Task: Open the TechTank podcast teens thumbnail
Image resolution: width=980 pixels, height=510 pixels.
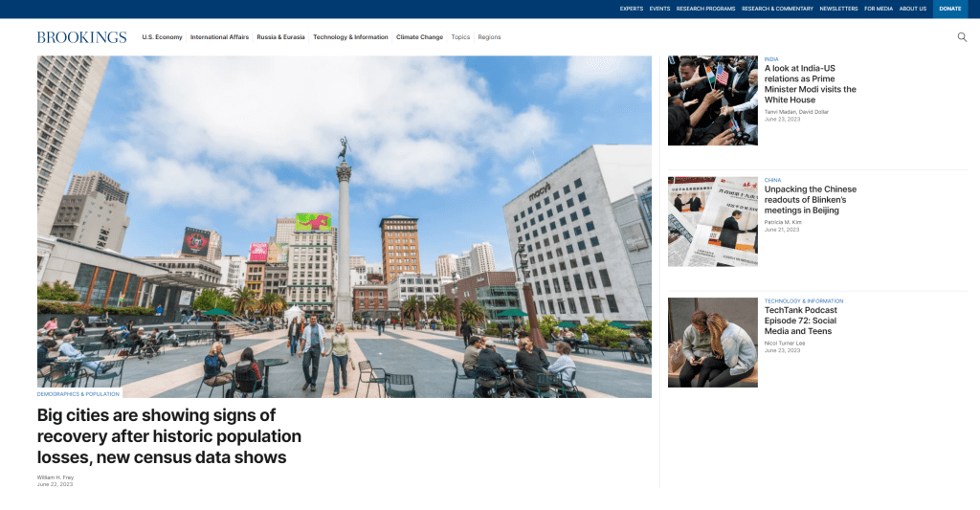Action: (712, 342)
